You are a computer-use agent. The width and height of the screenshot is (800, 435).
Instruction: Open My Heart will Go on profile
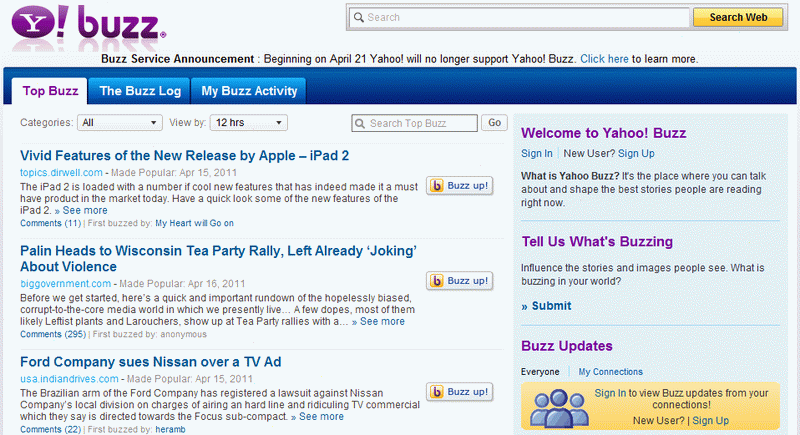tap(194, 223)
